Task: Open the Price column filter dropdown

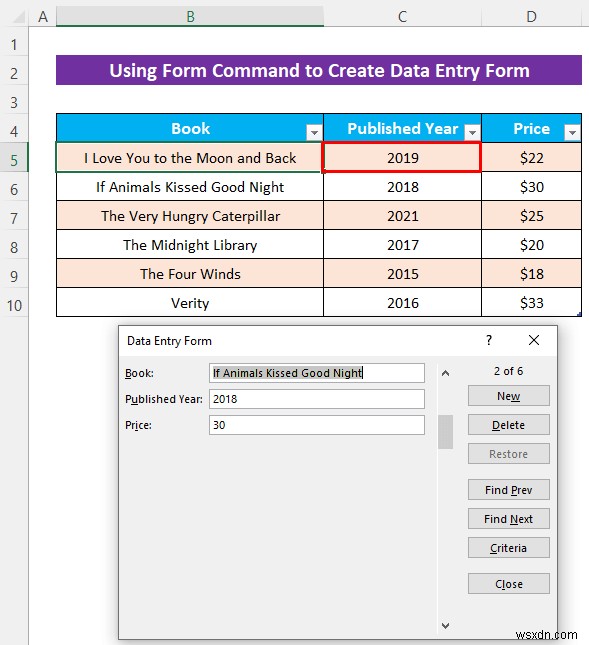Action: point(572,132)
